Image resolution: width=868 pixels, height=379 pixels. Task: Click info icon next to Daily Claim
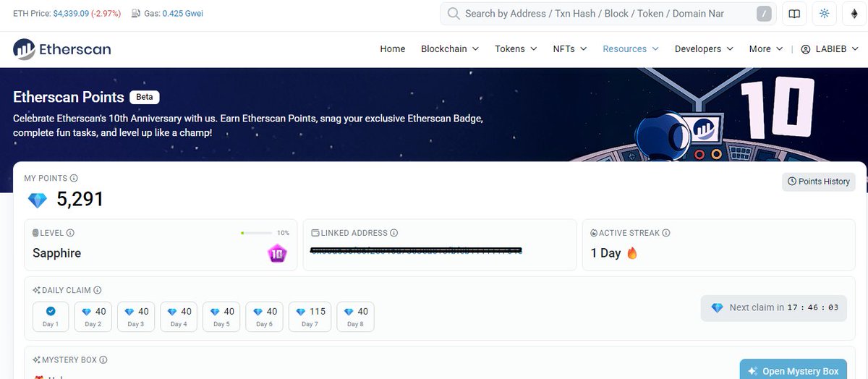coord(98,290)
